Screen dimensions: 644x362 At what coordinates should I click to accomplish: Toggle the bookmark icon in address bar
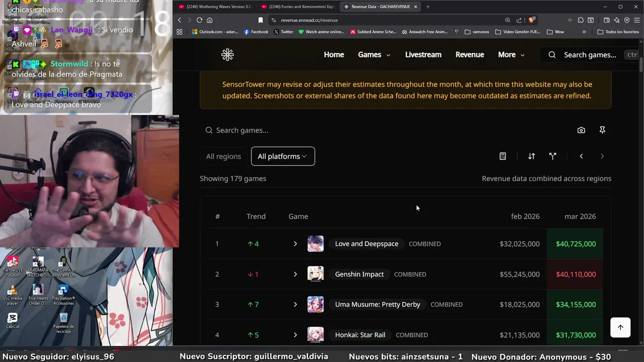click(260, 20)
